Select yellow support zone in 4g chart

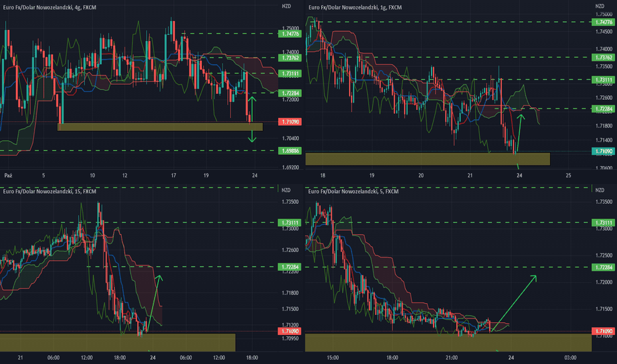pos(160,126)
